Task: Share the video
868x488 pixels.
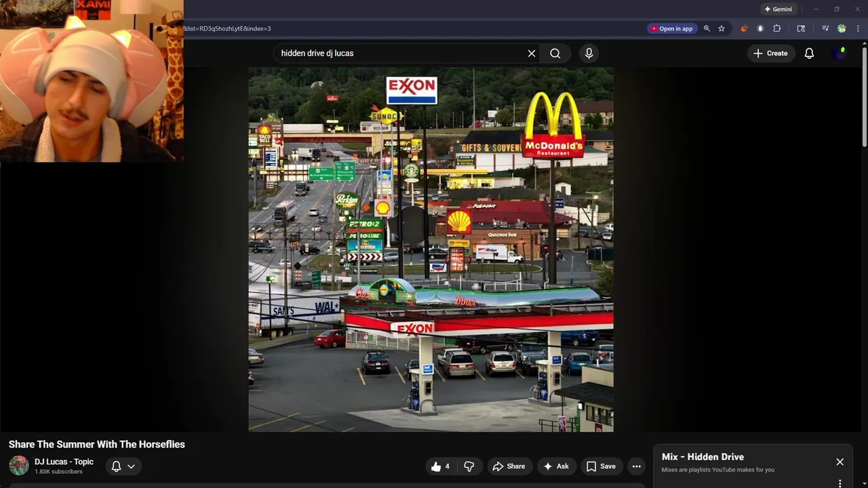Action: pyautogui.click(x=509, y=466)
